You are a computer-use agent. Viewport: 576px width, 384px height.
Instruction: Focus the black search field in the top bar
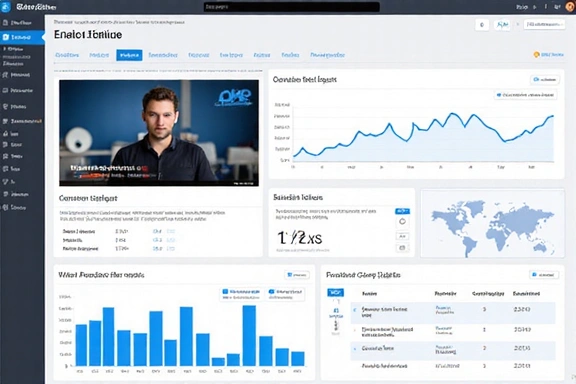tap(292, 7)
